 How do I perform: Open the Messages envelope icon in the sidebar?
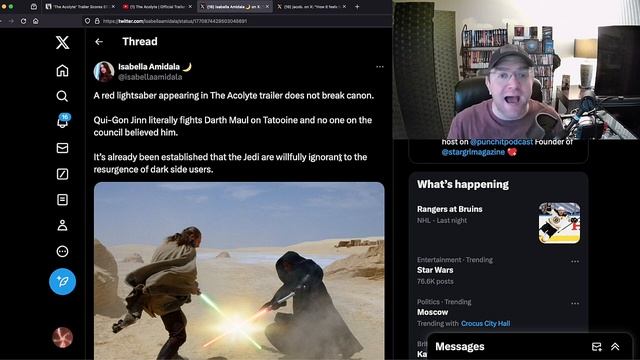point(62,148)
